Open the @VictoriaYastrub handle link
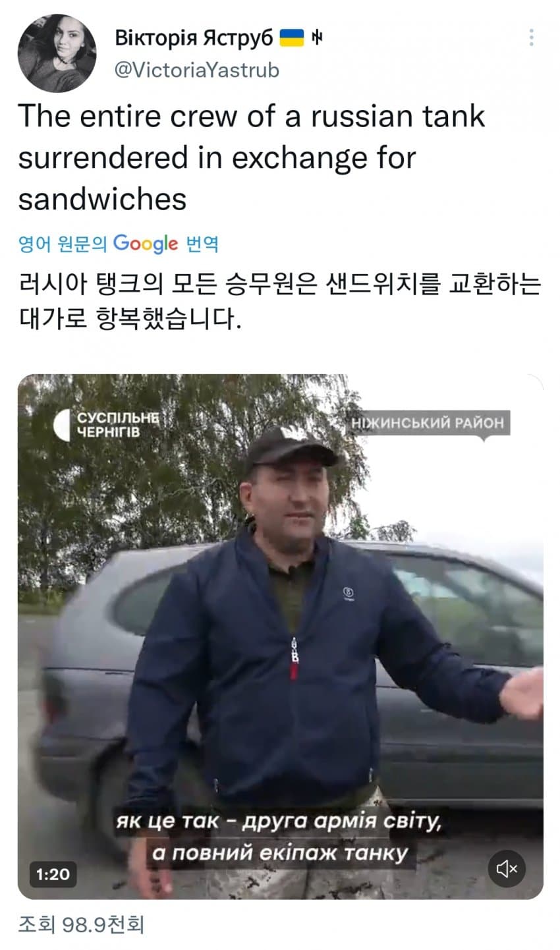 [x=197, y=70]
